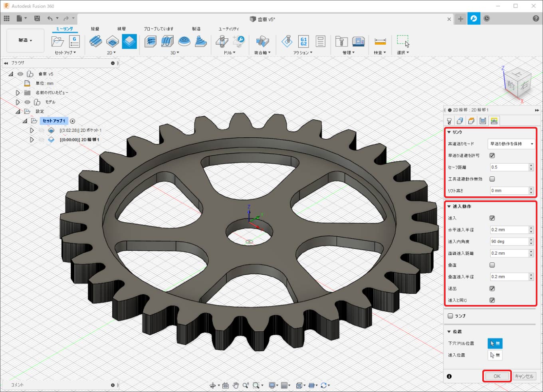The height and width of the screenshot is (392, 543).
Task: Click the 検査 measure ruler icon
Action: pyautogui.click(x=380, y=42)
